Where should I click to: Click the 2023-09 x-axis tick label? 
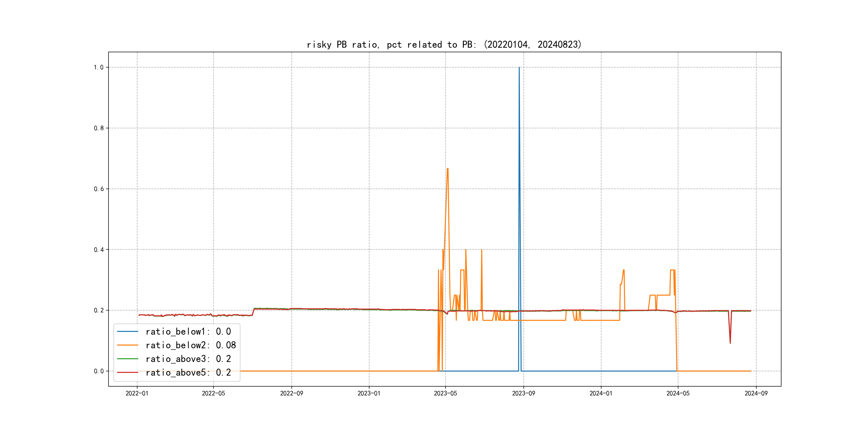523,393
